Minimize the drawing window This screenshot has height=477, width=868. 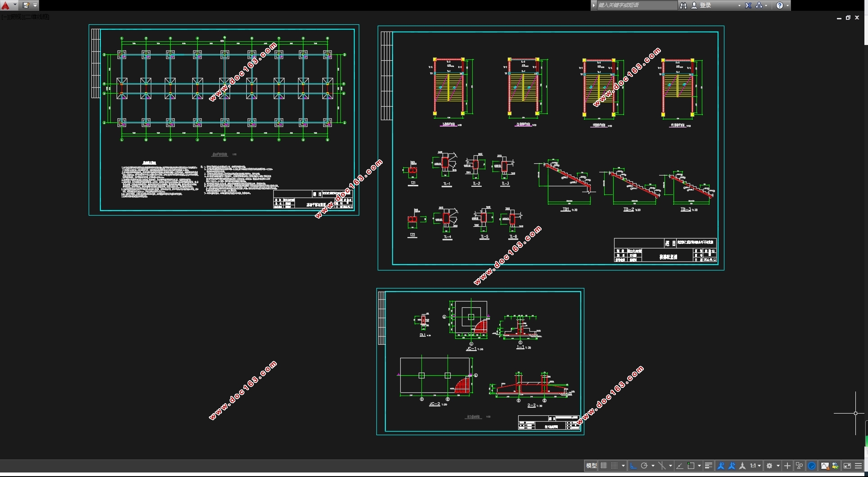[839, 18]
